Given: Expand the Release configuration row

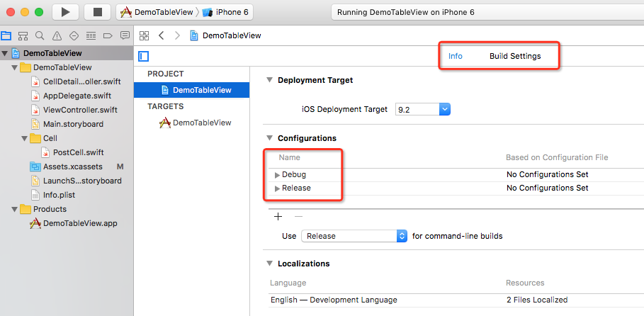Looking at the screenshot, I should 277,188.
